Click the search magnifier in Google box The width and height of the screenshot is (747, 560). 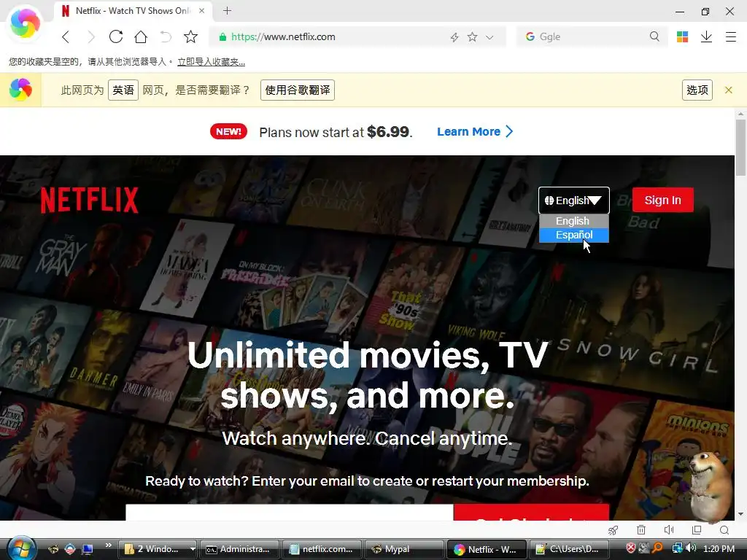[654, 36]
